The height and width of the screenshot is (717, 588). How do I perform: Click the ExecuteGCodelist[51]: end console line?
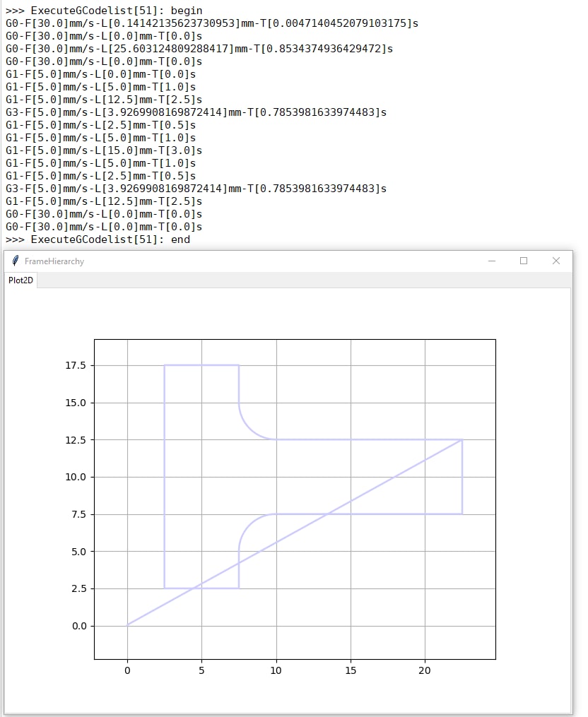(98, 239)
